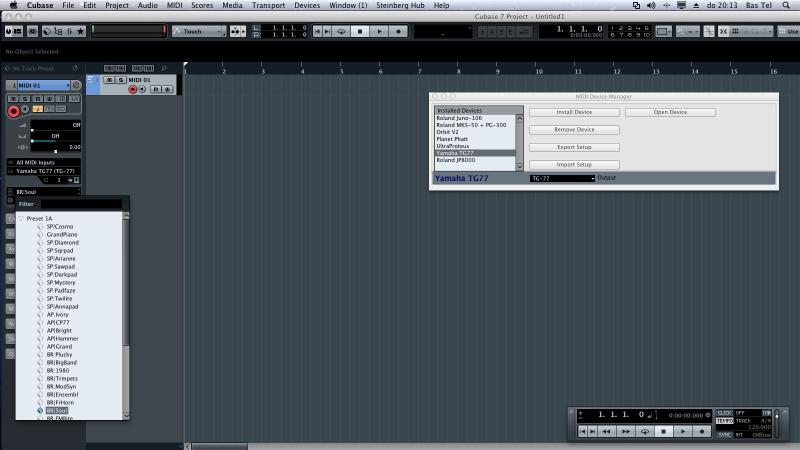Click the visibility eye icon in toolbar

[x=32, y=32]
